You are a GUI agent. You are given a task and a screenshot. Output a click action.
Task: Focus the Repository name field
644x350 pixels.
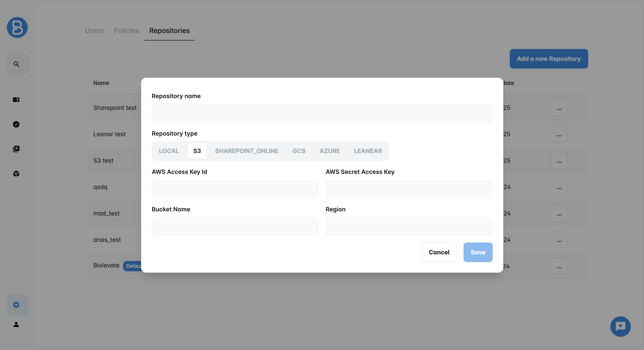pos(322,113)
